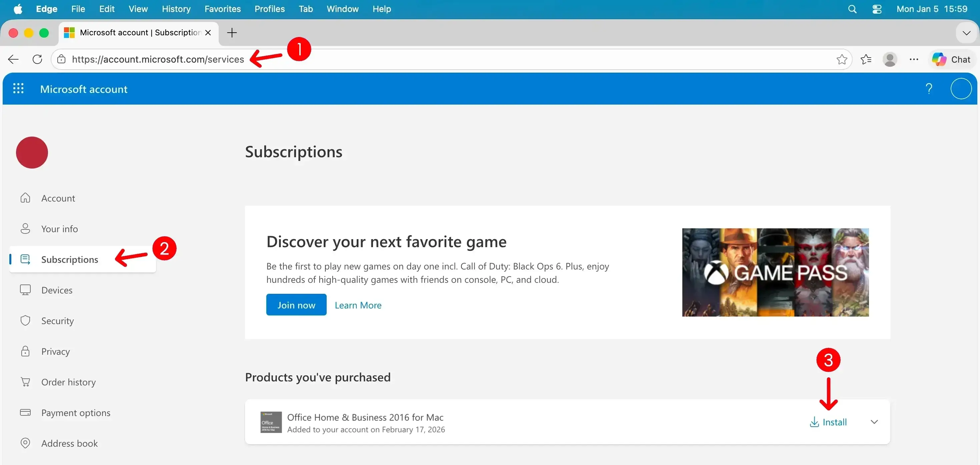This screenshot has width=980, height=465.
Task: Refresh the current page
Action: pyautogui.click(x=37, y=59)
